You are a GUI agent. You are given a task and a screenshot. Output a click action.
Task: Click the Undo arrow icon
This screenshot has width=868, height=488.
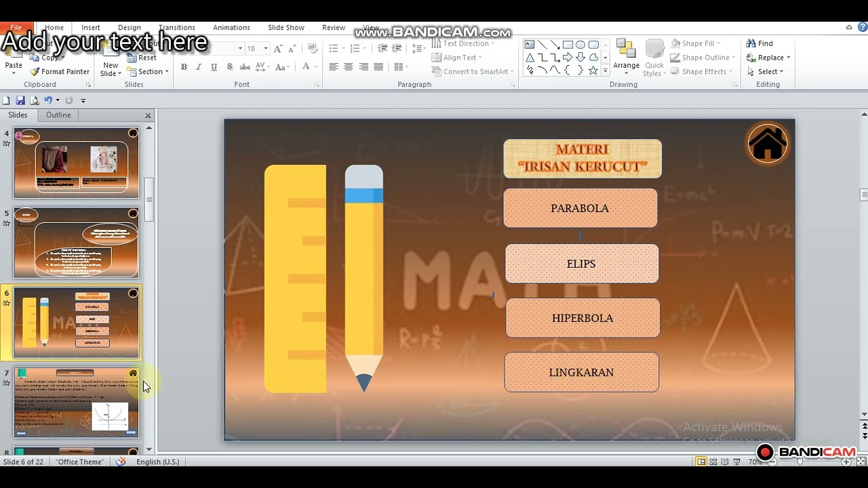coord(47,100)
